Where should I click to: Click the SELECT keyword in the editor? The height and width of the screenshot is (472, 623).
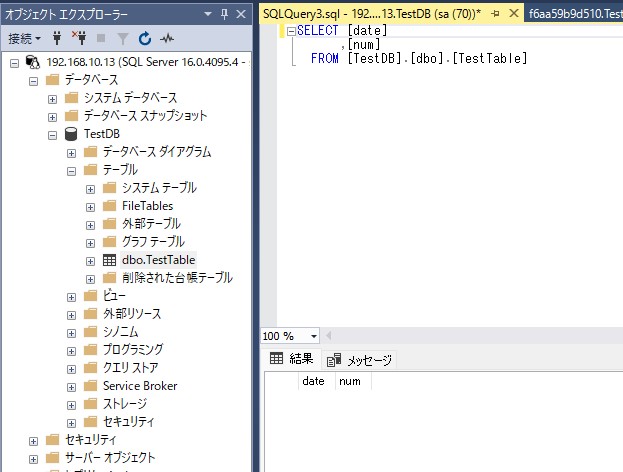point(317,31)
